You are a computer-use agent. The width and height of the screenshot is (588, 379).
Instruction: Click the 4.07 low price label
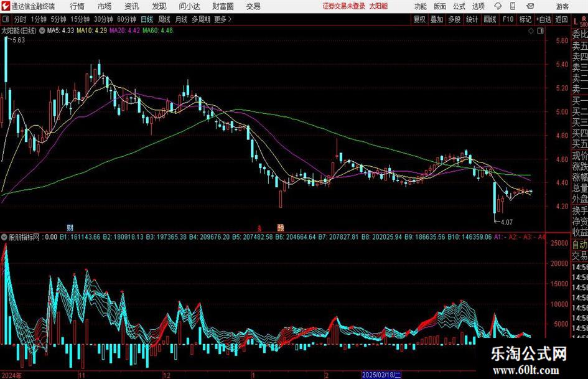(x=506, y=222)
